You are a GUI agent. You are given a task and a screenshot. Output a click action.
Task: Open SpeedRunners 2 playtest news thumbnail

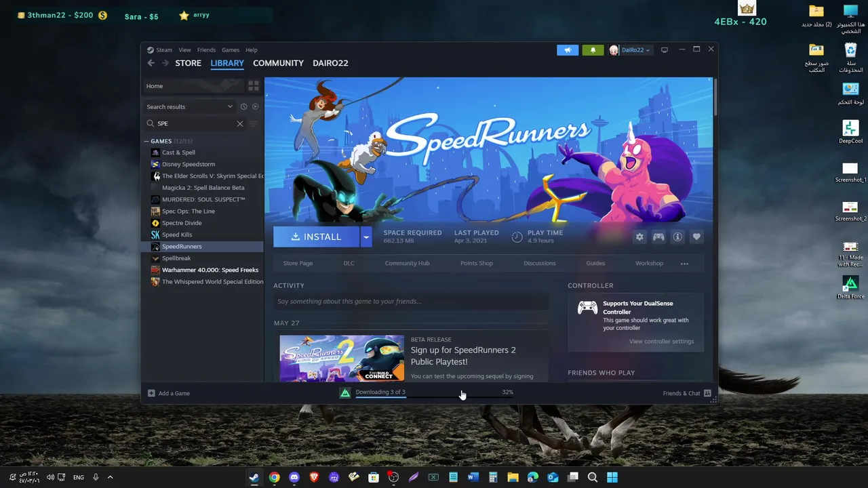(x=342, y=359)
